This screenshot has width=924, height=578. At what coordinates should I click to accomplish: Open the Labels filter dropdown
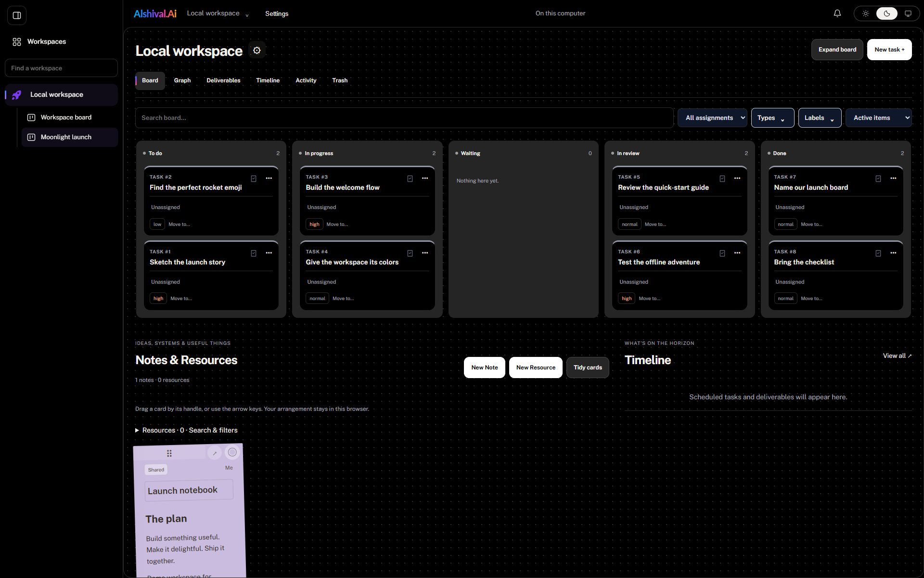(x=820, y=118)
